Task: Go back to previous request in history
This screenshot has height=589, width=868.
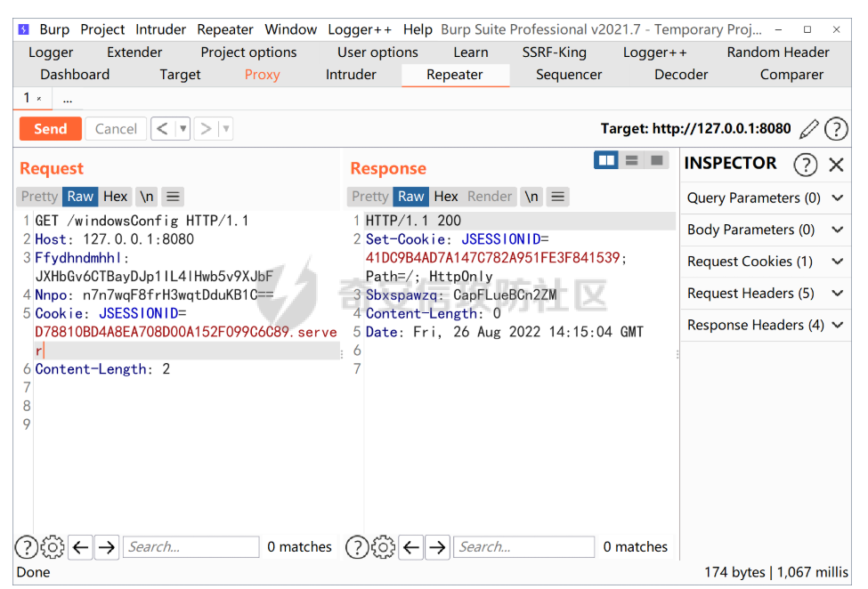Action: click(x=163, y=129)
